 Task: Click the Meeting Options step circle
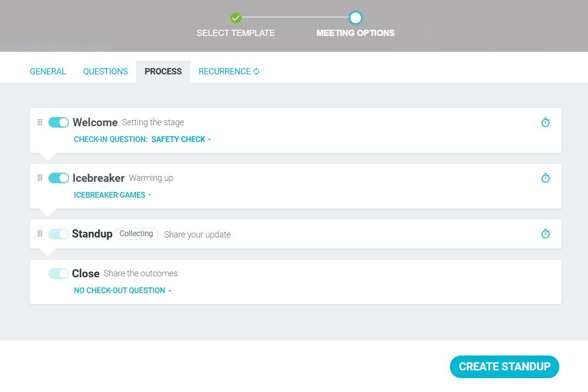(355, 18)
